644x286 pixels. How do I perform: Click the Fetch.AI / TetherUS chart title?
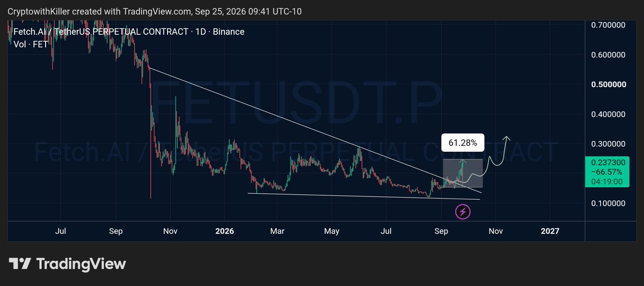pyautogui.click(x=129, y=32)
